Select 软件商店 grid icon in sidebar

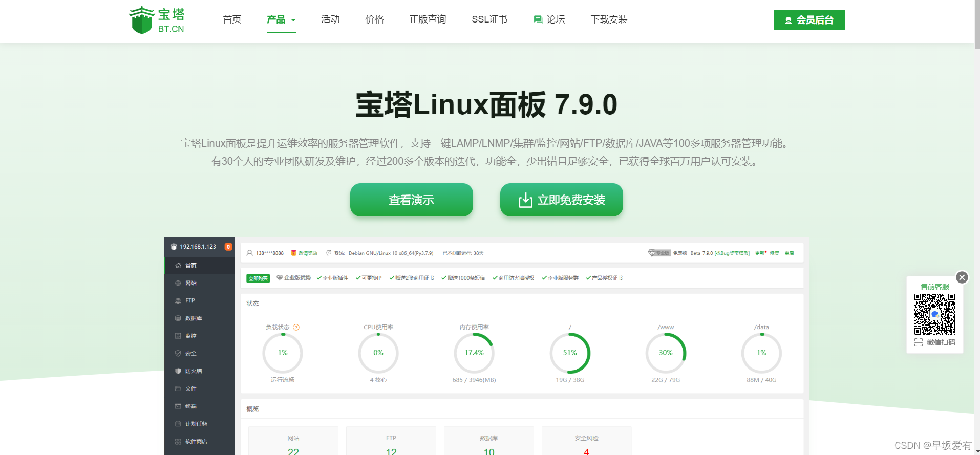coord(178,442)
